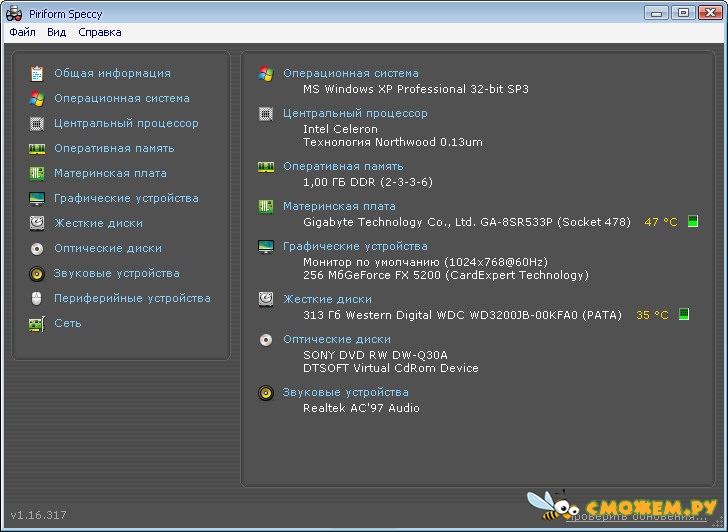Click the Материнская плата heading in the summary
The image size is (728, 532).
click(x=339, y=207)
